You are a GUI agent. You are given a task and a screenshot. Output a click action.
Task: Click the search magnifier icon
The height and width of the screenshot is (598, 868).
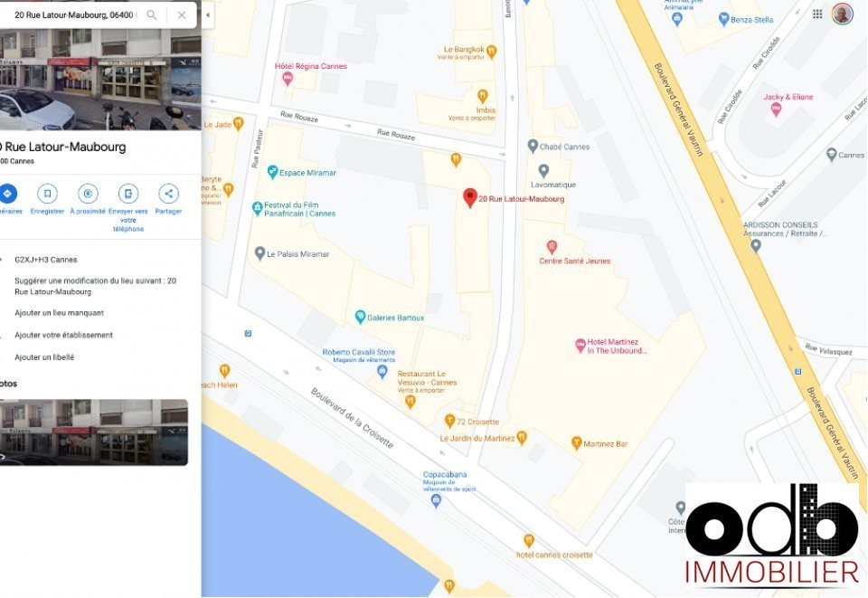pyautogui.click(x=151, y=15)
